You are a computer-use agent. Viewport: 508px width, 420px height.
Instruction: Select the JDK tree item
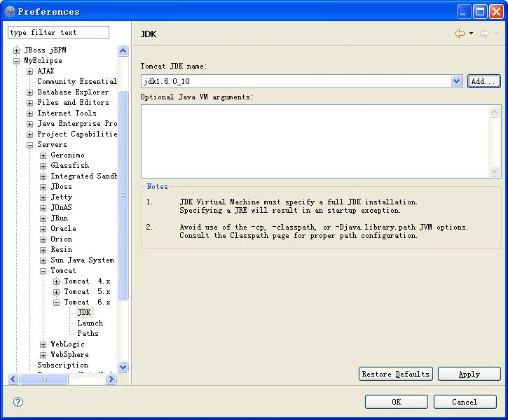pyautogui.click(x=84, y=313)
